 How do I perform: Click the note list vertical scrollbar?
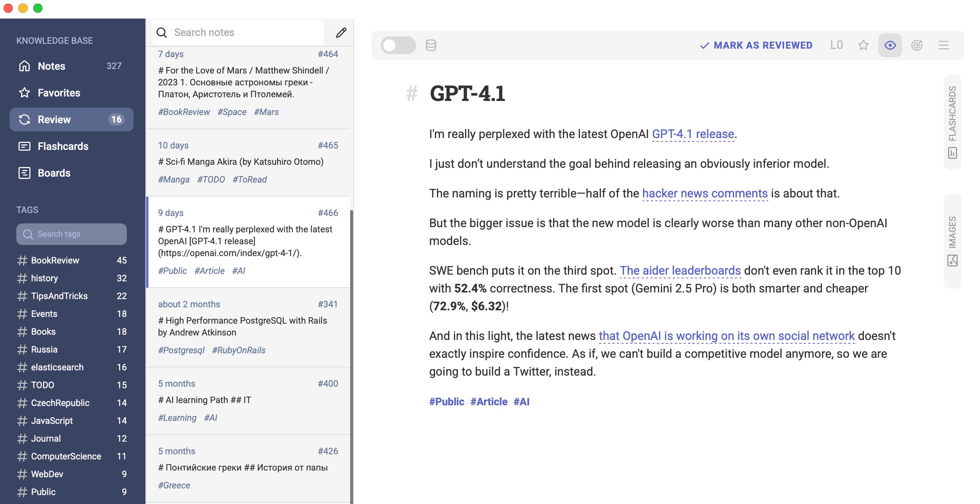(x=351, y=343)
